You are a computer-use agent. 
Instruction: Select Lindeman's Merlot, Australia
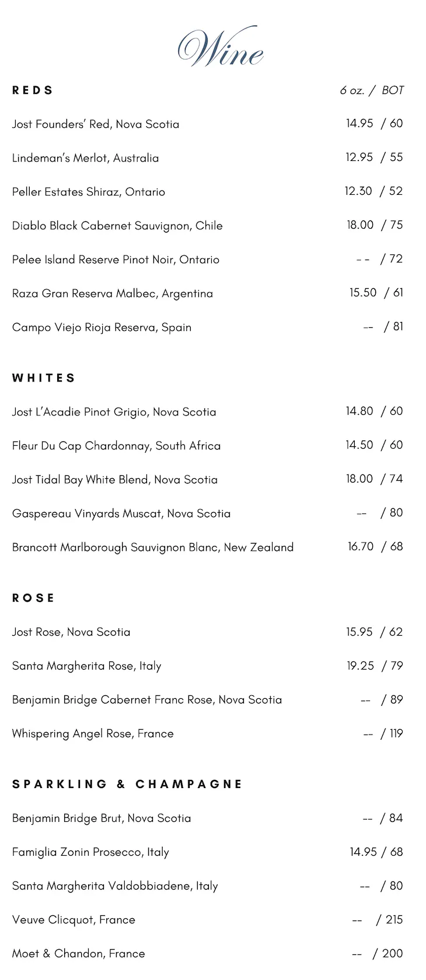pos(85,158)
